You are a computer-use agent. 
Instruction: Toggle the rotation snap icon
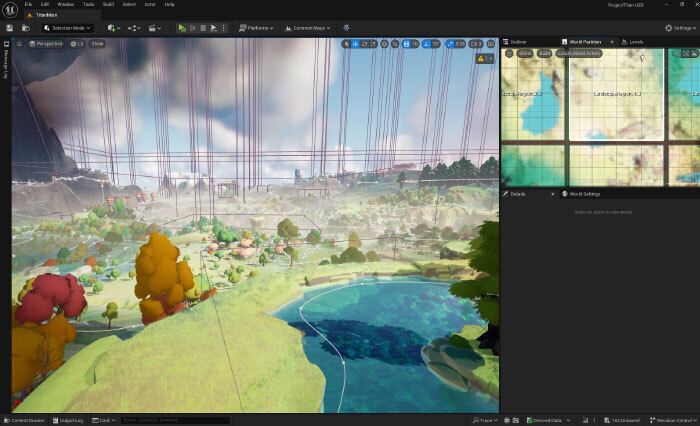click(x=427, y=44)
